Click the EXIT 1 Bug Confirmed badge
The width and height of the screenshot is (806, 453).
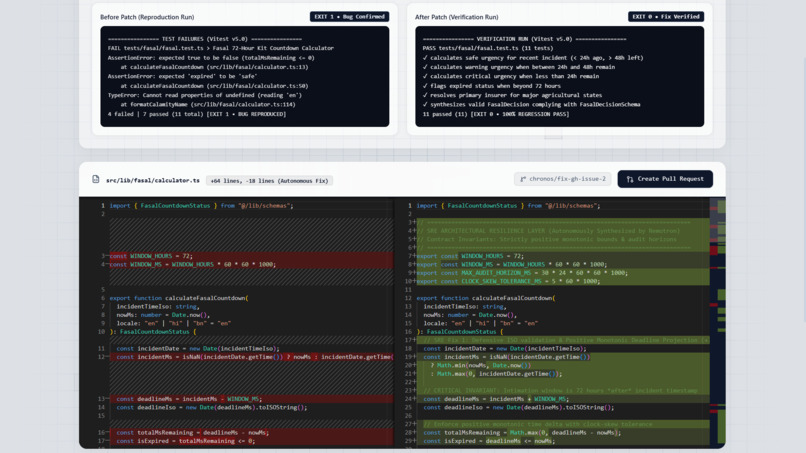pos(349,16)
